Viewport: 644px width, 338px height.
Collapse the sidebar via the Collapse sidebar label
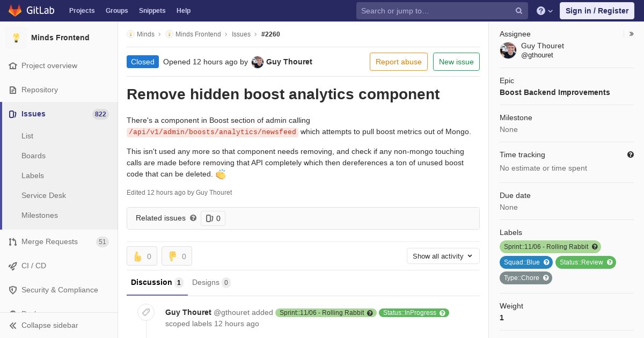50,325
